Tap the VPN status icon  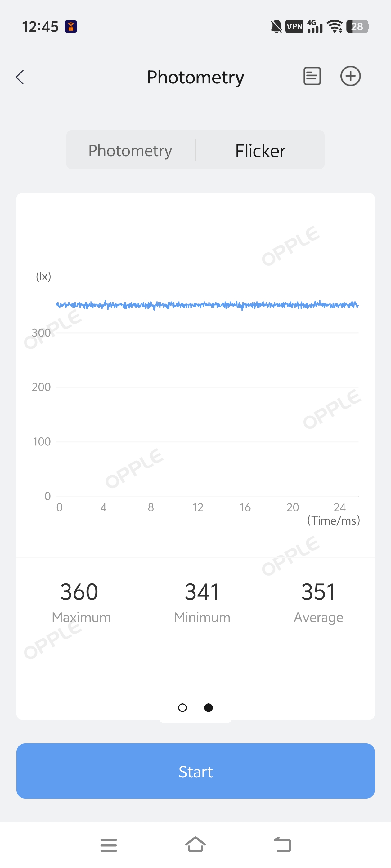click(294, 26)
